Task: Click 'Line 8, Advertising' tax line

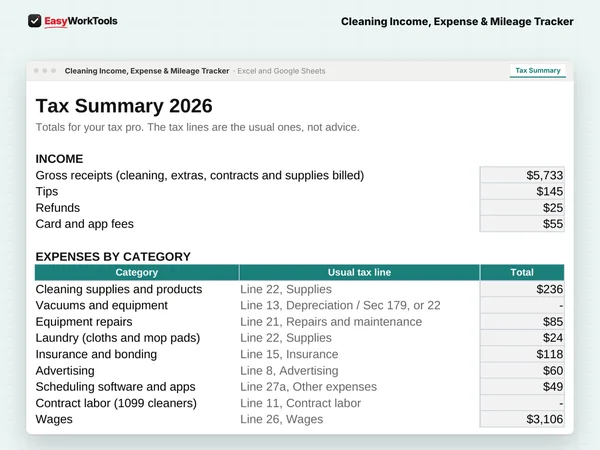Action: [x=289, y=371]
